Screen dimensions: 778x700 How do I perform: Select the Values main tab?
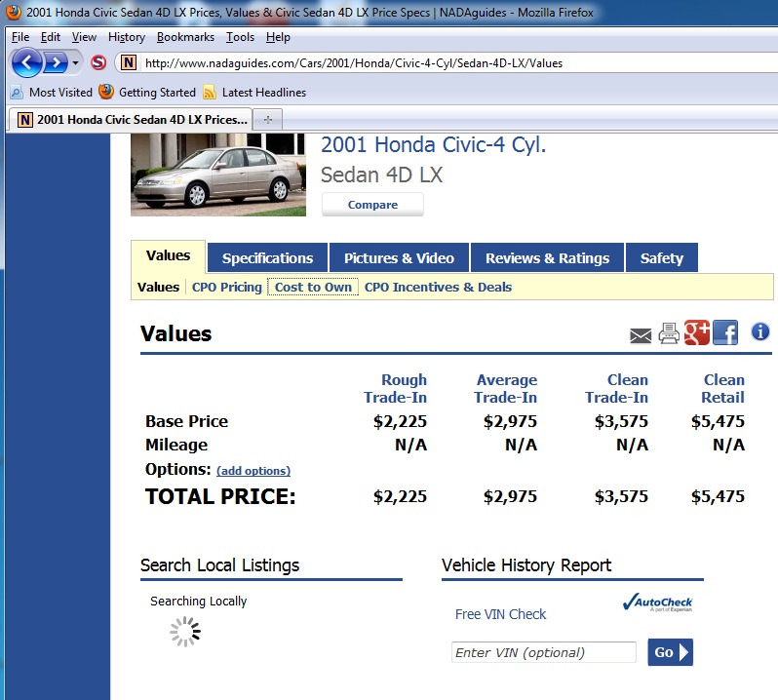click(x=169, y=255)
